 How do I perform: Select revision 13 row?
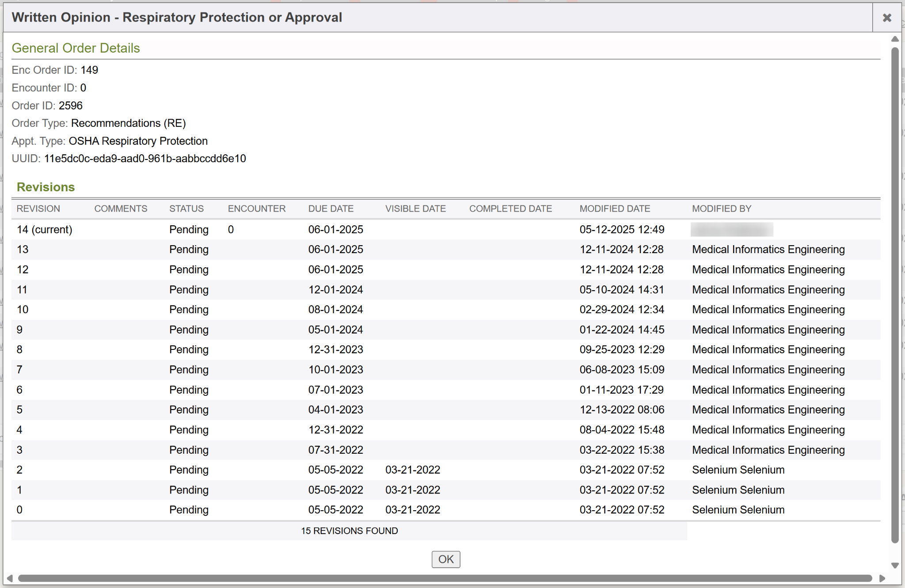[23, 250]
